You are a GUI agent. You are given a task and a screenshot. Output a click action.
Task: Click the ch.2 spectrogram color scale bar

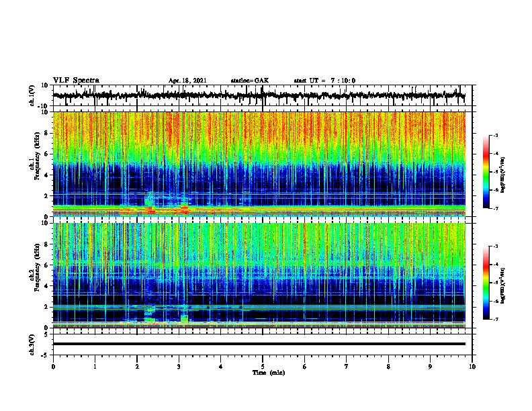(486, 283)
